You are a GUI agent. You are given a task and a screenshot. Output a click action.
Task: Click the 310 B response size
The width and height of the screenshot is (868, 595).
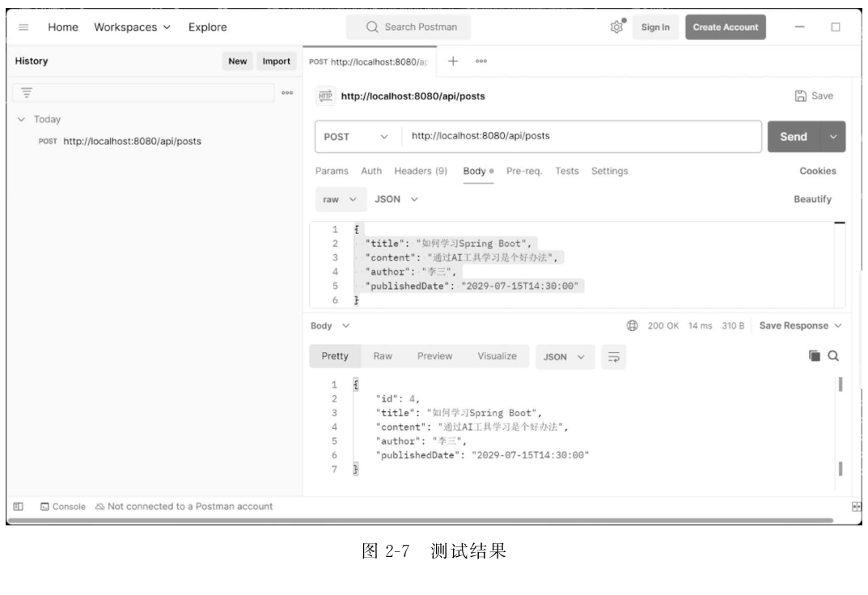pos(733,325)
